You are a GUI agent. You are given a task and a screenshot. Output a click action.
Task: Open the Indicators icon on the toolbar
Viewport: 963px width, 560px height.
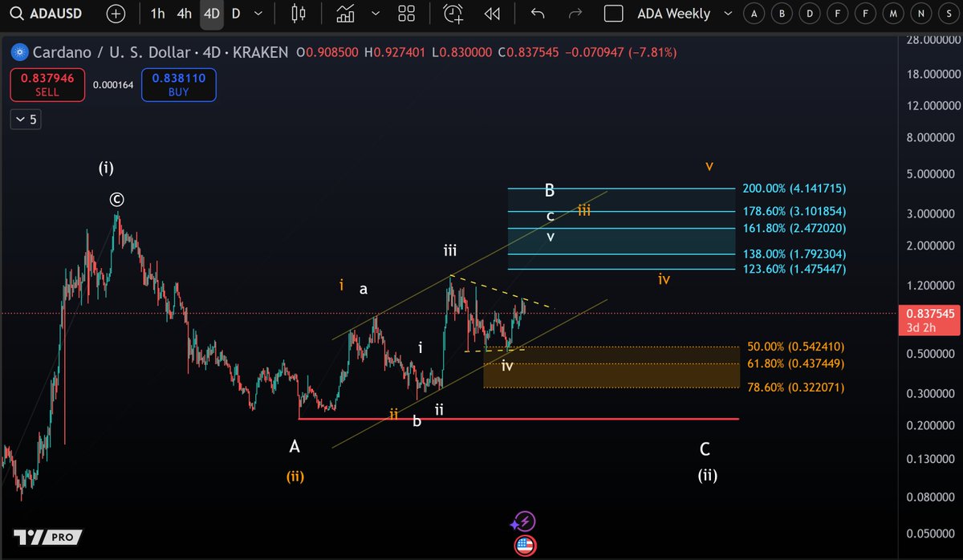coord(345,14)
